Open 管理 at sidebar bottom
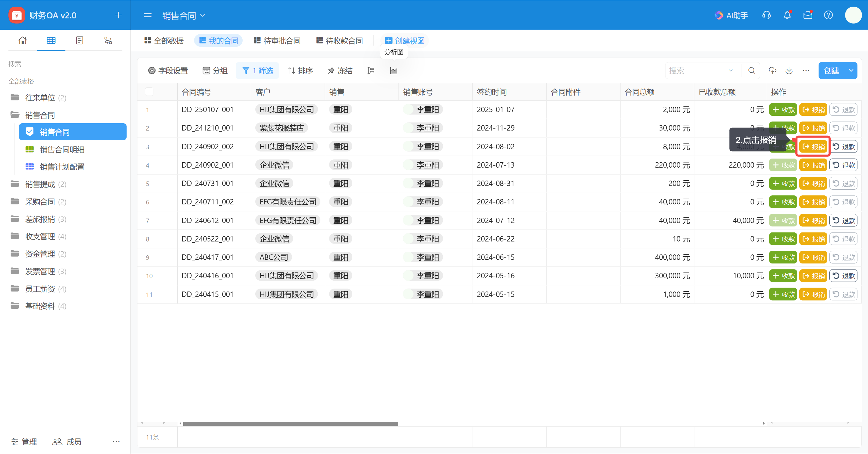The image size is (868, 454). [x=24, y=442]
